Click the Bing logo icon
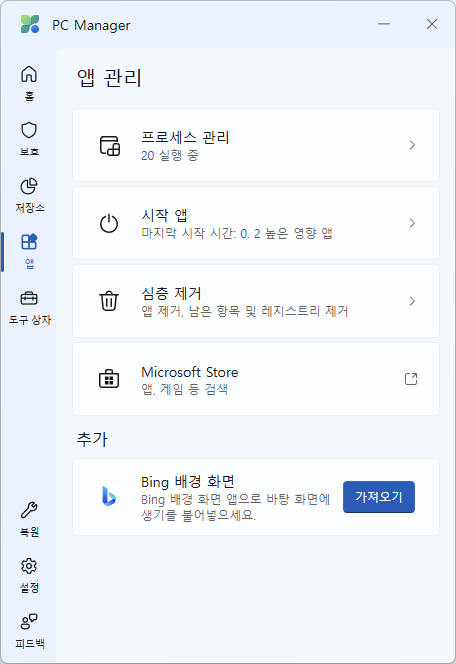 [x=109, y=496]
